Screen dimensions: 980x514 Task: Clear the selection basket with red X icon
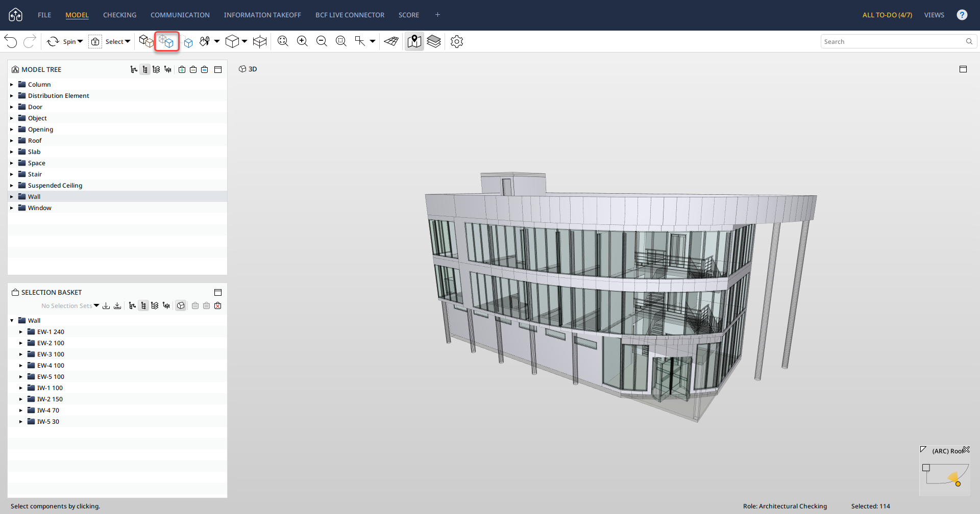218,305
